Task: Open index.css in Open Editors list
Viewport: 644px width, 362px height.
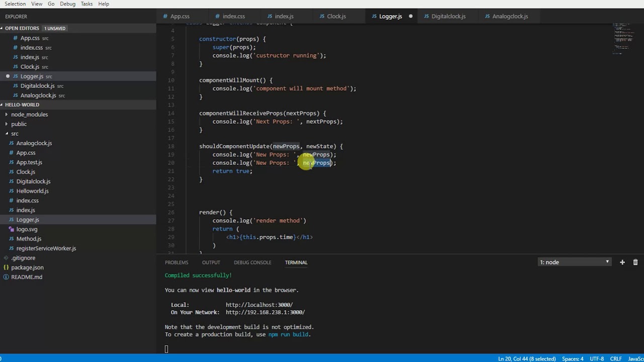Action: coord(31,47)
